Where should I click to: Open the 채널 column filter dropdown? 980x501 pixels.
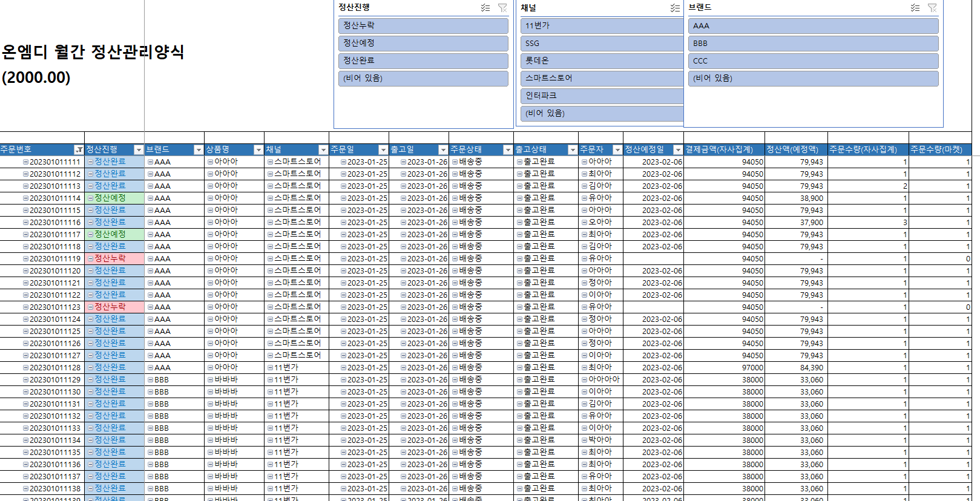coord(323,149)
